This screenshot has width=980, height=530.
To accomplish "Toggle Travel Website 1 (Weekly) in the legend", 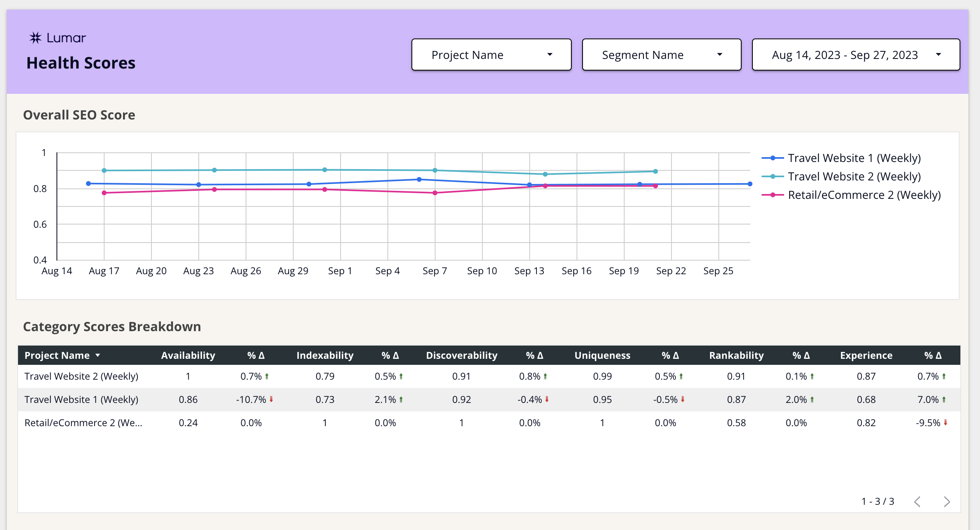I will 854,158.
